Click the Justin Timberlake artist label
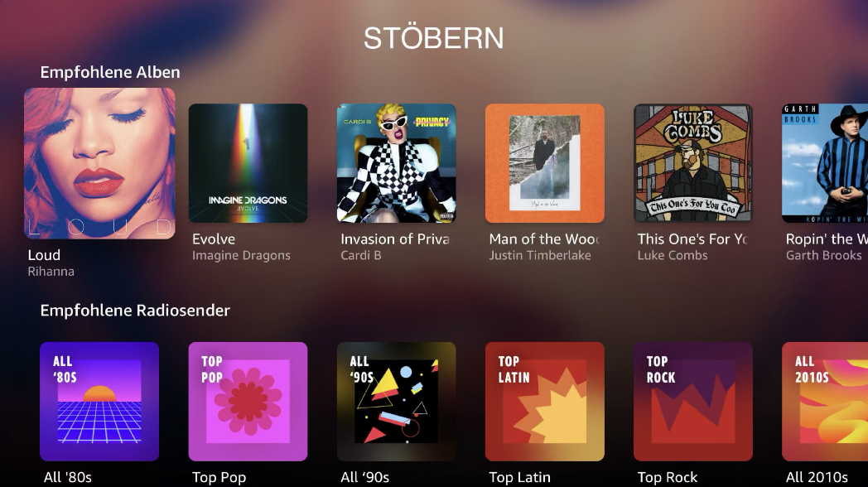The width and height of the screenshot is (868, 487). point(540,256)
